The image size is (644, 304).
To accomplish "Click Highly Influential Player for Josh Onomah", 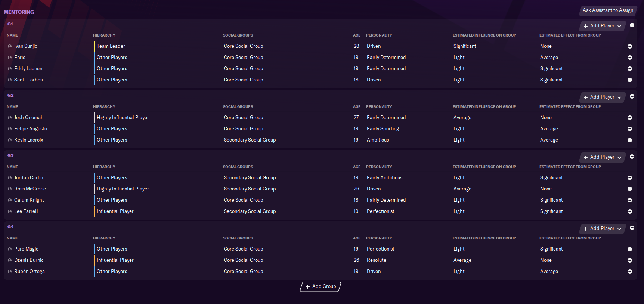I will pos(123,118).
